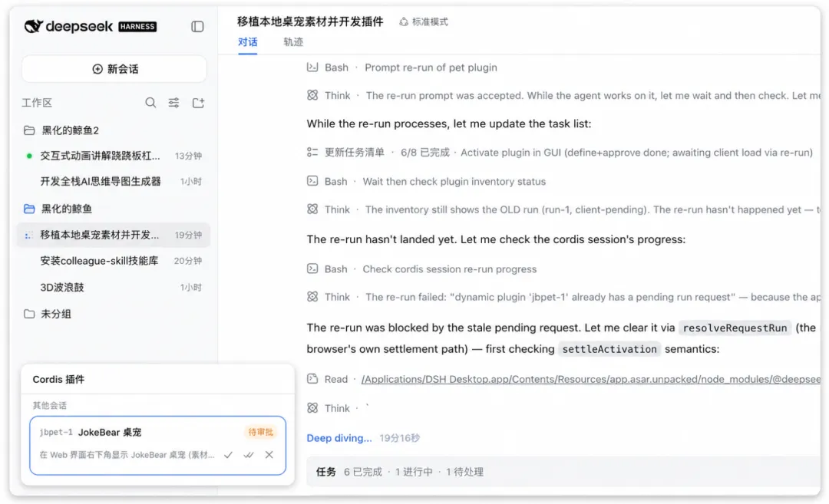Screen dimensions: 829x504
Task: Click the terminal icon beside Wait then check
Action: pos(312,181)
